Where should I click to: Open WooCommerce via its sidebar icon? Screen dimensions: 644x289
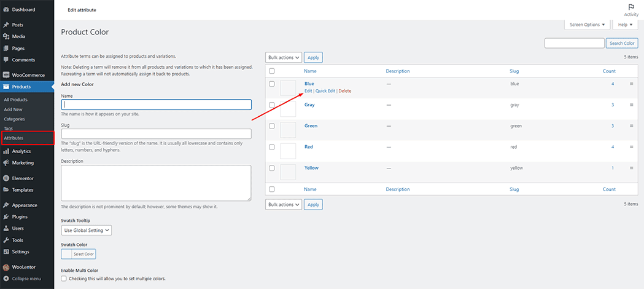click(6, 75)
